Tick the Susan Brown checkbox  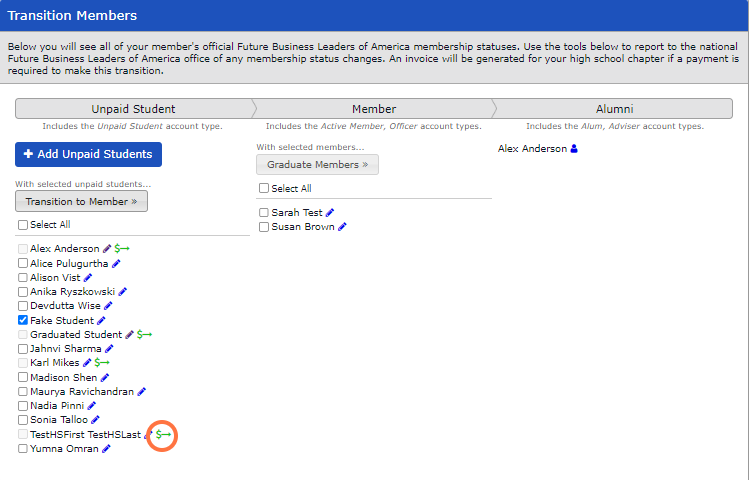coord(264,227)
